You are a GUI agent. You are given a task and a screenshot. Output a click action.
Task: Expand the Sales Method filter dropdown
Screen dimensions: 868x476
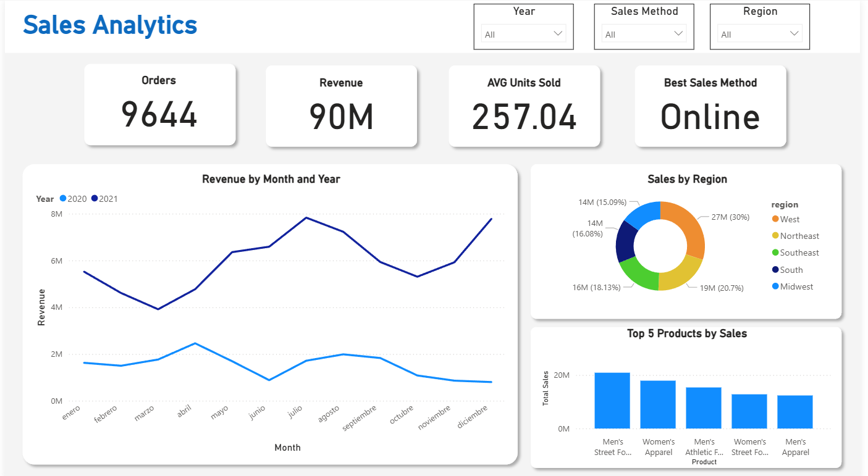(644, 35)
